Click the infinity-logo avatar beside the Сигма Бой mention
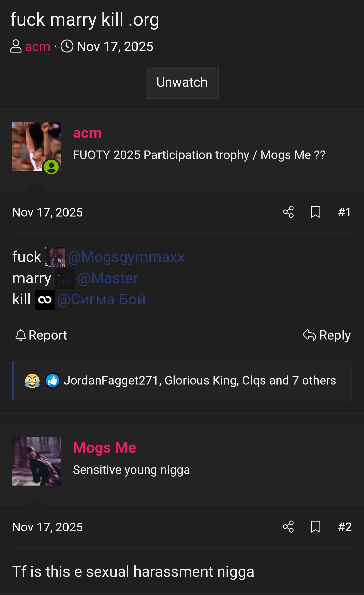Image resolution: width=364 pixels, height=595 pixels. [x=45, y=300]
